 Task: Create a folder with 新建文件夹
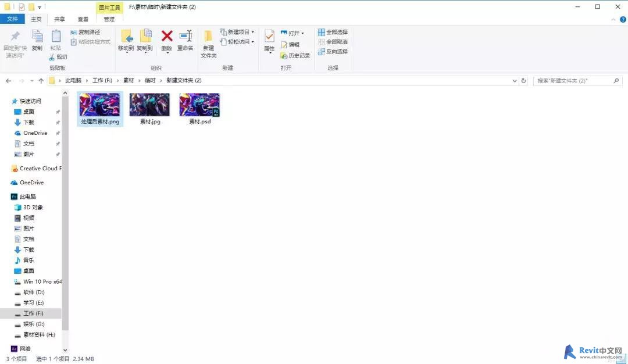click(x=208, y=44)
